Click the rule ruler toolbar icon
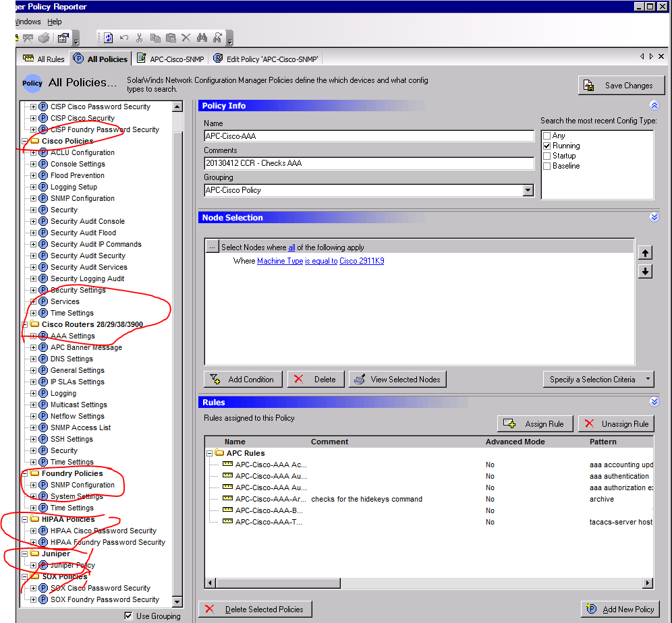This screenshot has height=623, width=672. coord(28,38)
